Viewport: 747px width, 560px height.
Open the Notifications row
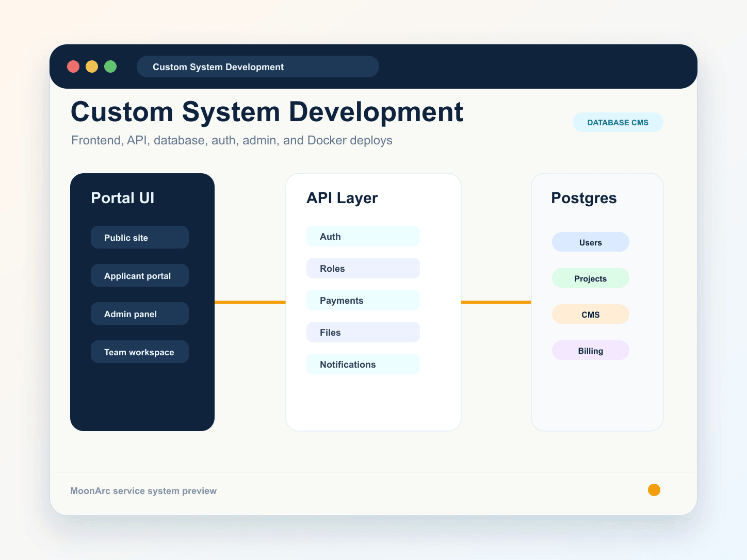click(363, 364)
